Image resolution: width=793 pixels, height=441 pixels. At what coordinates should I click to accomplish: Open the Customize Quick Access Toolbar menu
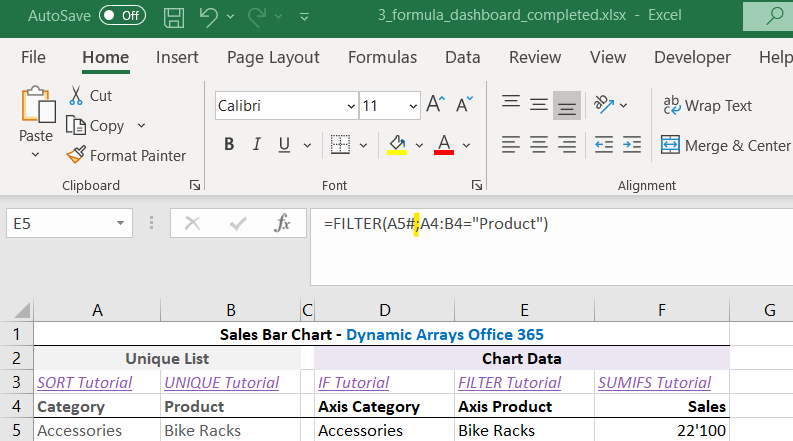pyautogui.click(x=304, y=17)
